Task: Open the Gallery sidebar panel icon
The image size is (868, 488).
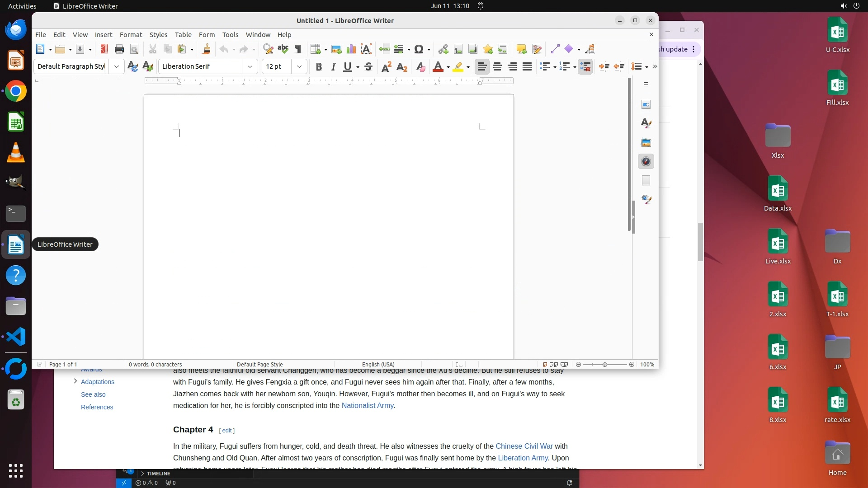Action: [646, 142]
